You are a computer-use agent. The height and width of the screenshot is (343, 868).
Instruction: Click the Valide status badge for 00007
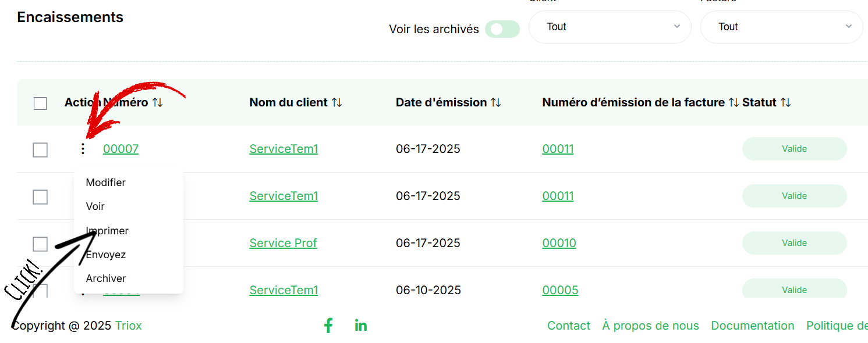[794, 149]
